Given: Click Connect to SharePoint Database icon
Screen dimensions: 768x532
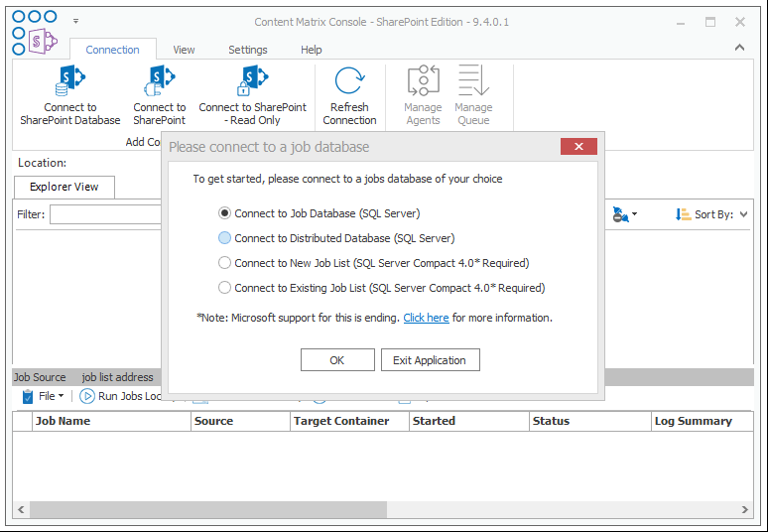Looking at the screenshot, I should (x=70, y=80).
